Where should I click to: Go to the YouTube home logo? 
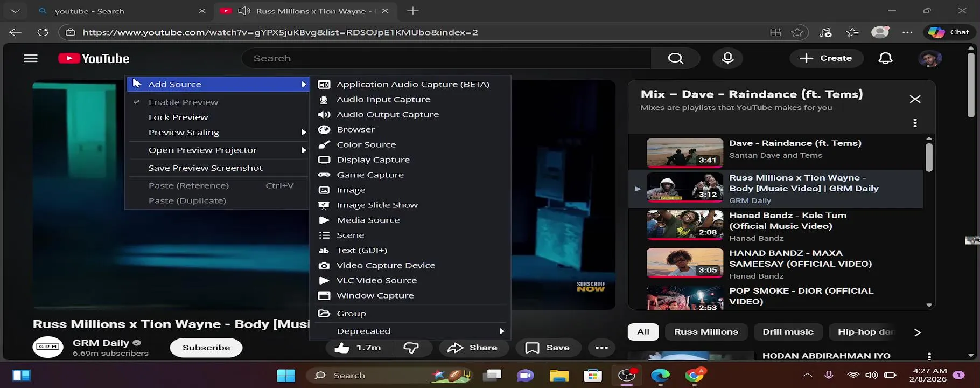[94, 58]
